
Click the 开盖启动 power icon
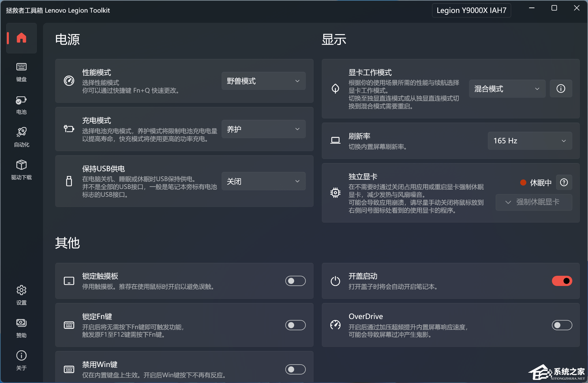click(335, 281)
